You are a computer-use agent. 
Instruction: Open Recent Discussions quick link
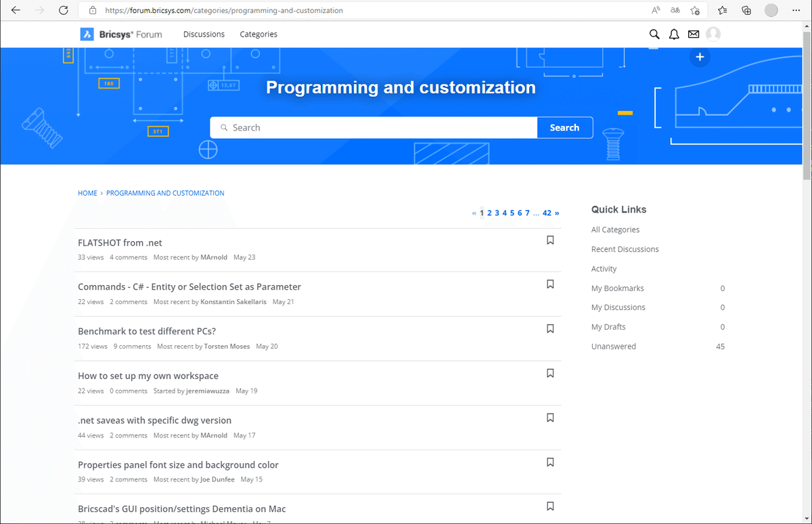(x=625, y=249)
